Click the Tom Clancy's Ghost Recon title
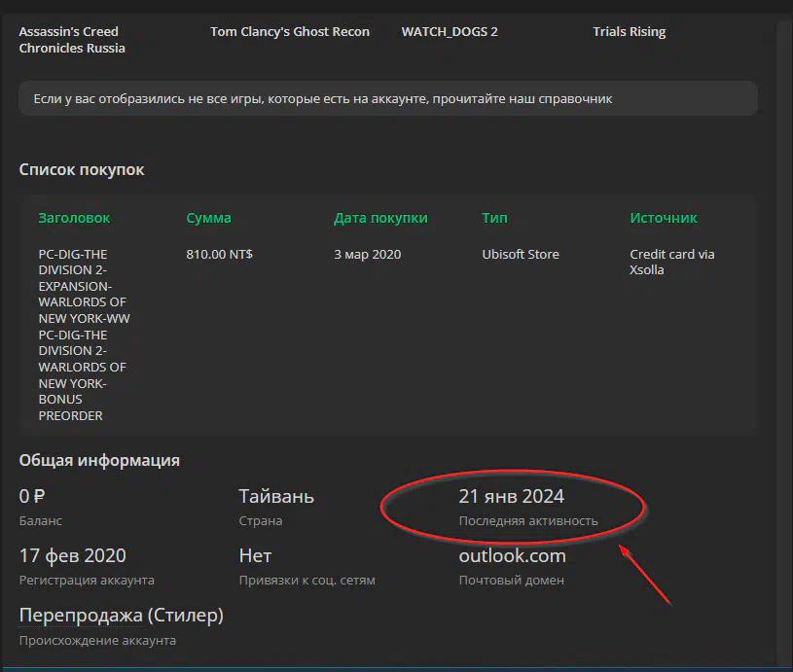The width and height of the screenshot is (793, 672). (x=290, y=31)
